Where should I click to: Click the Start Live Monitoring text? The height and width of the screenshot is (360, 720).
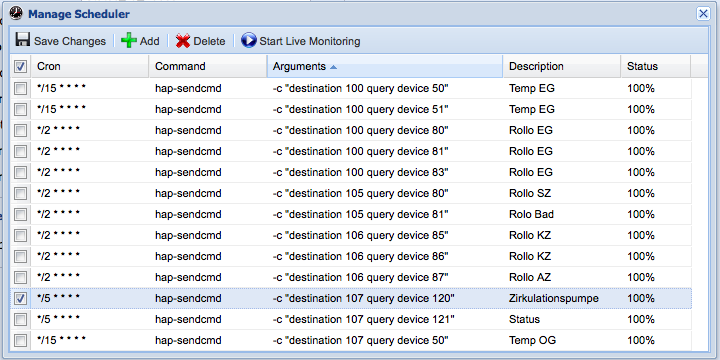[x=310, y=41]
